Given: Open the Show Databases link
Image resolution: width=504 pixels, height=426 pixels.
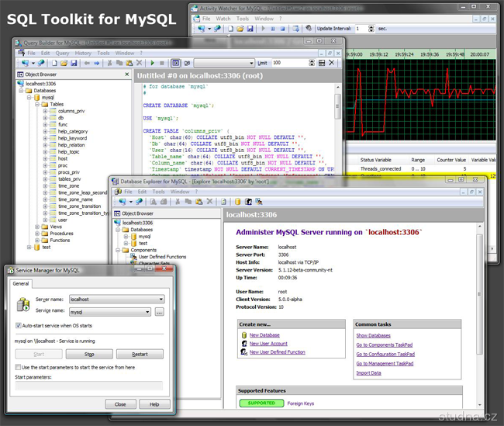Looking at the screenshot, I should click(373, 335).
